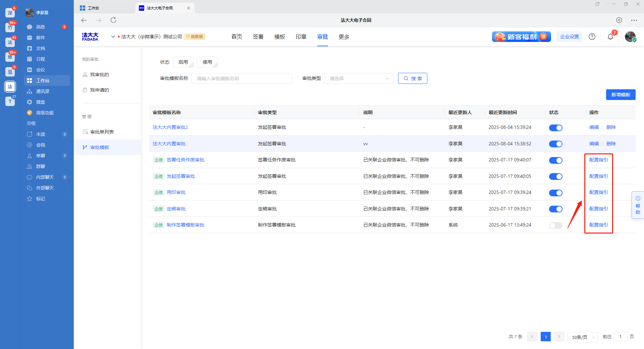Click 编辑 for 法大大内置审批2
644x349 pixels.
(594, 127)
